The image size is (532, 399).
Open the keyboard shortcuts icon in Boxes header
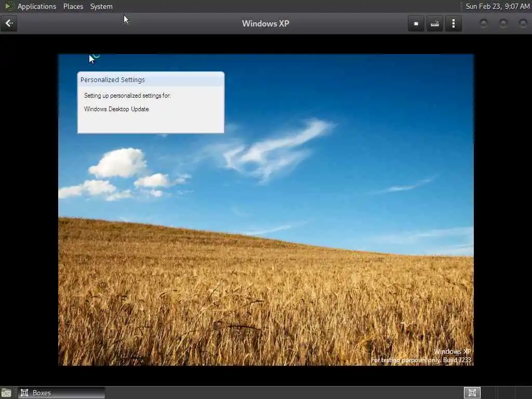[435, 24]
